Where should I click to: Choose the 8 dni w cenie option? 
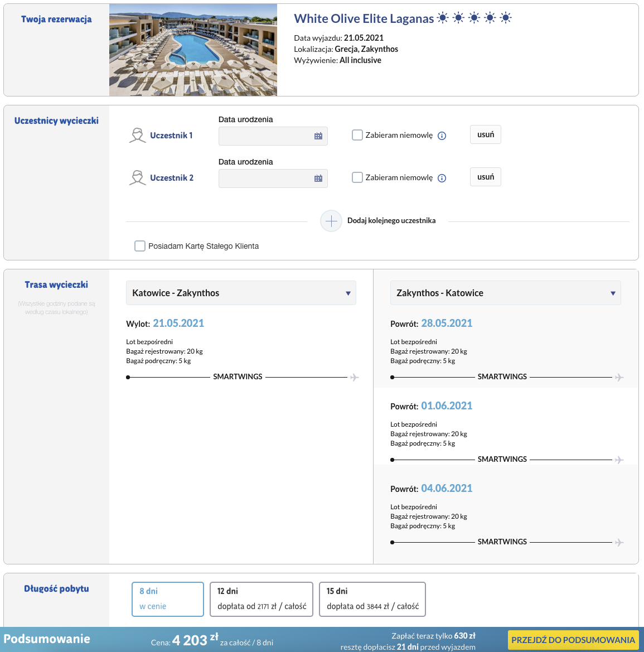(168, 599)
